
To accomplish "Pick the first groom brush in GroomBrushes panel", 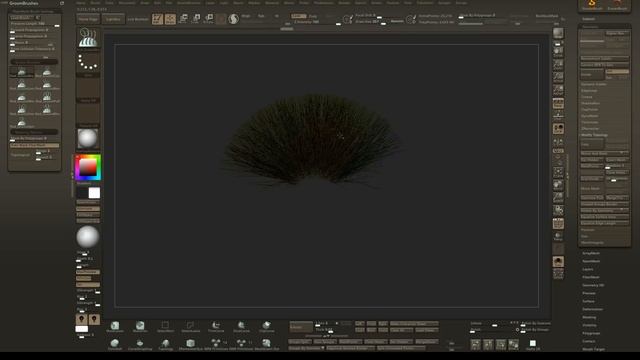I will coord(22,73).
